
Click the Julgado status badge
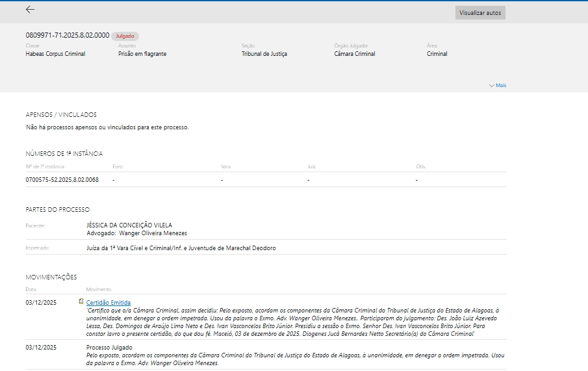tap(125, 36)
